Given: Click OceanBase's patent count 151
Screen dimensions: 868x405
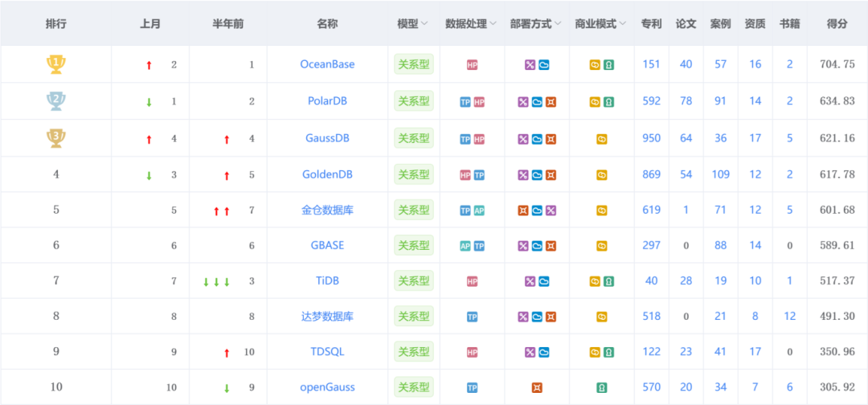Looking at the screenshot, I should pos(652,64).
